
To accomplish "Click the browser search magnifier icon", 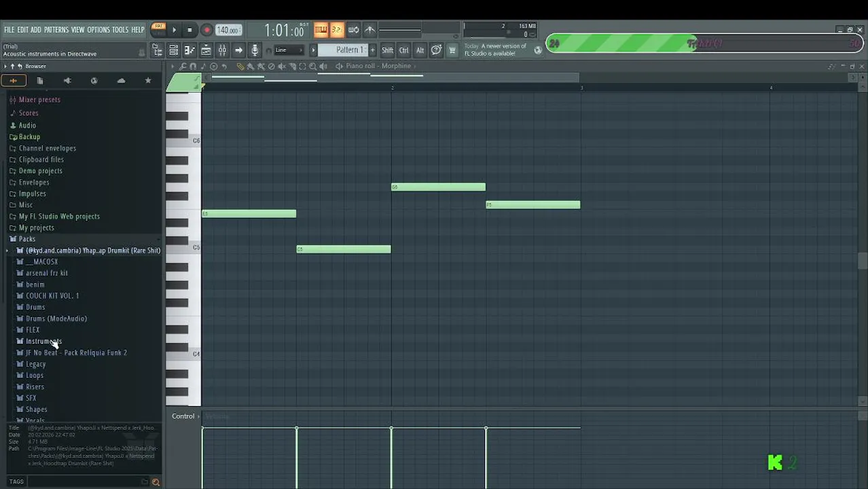I will [156, 482].
